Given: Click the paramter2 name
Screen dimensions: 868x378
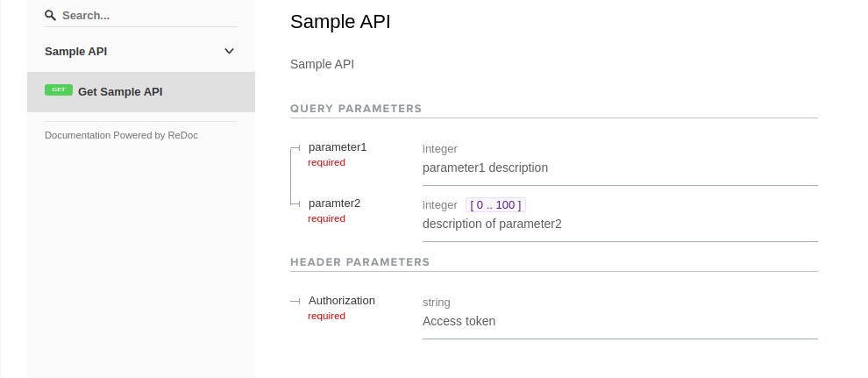Looking at the screenshot, I should [x=334, y=203].
